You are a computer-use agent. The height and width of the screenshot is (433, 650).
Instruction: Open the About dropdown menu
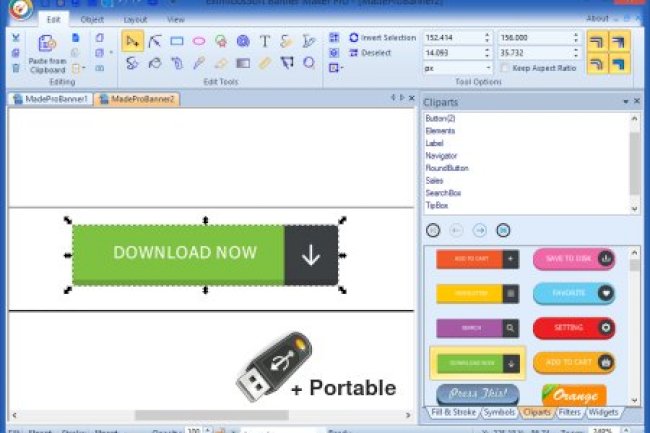(x=600, y=19)
